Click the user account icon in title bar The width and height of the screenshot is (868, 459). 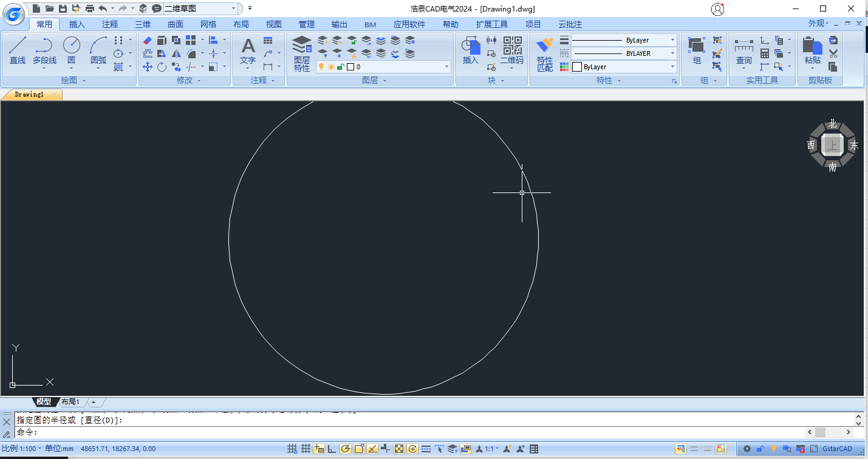[x=717, y=8]
